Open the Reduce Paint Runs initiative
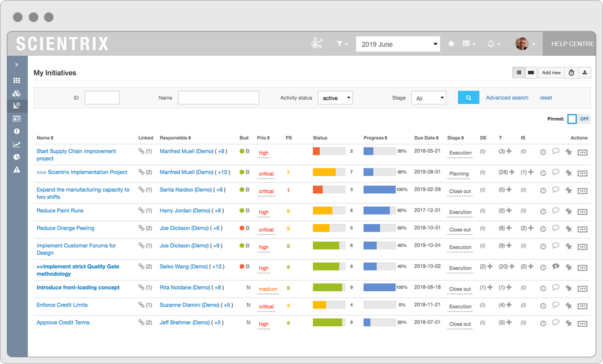The image size is (603, 364). 60,211
